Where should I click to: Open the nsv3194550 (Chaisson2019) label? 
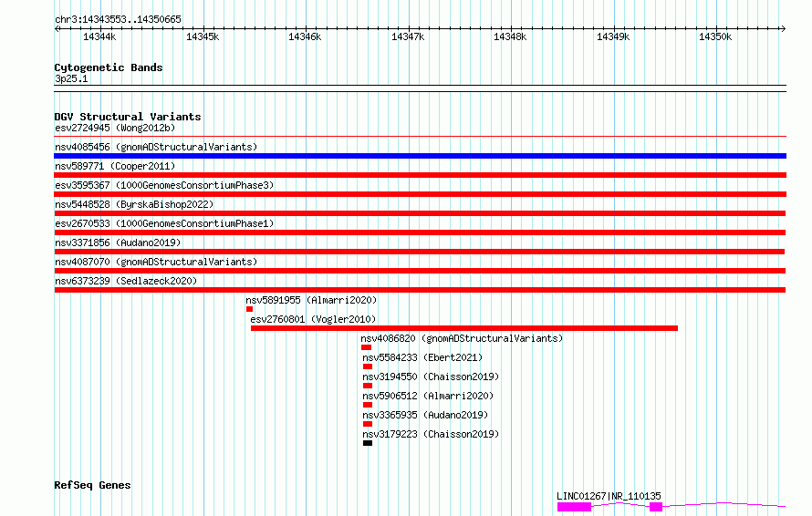[431, 377]
